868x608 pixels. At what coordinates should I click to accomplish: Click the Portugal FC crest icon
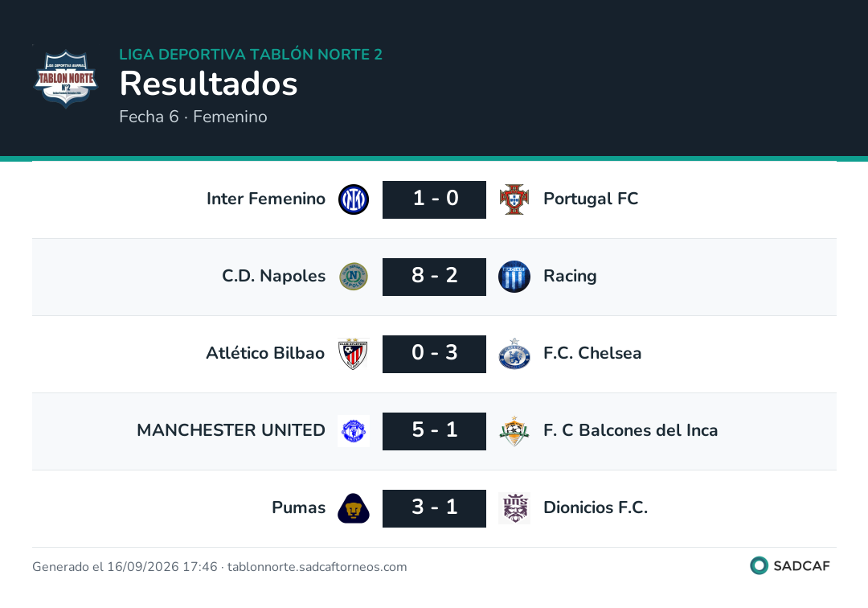pyautogui.click(x=514, y=199)
